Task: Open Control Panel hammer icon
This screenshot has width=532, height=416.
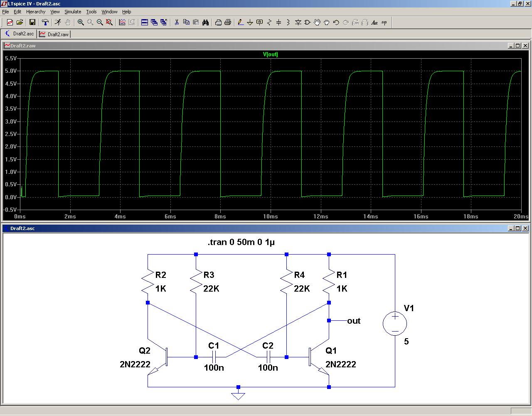Action: 45,22
